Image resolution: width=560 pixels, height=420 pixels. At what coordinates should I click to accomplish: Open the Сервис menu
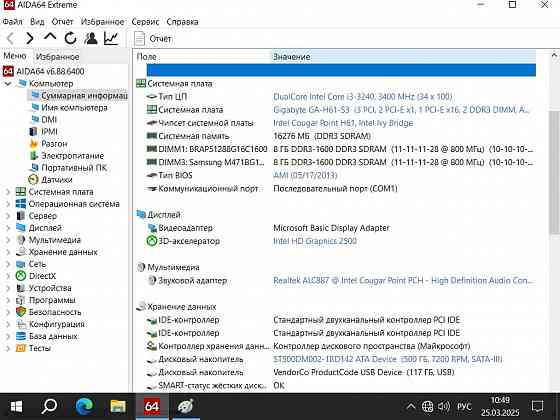pyautogui.click(x=145, y=22)
